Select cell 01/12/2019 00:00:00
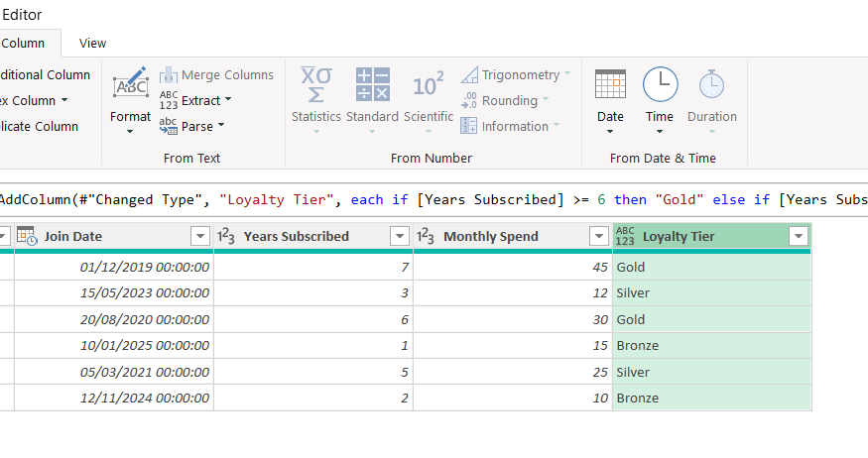868x458 pixels. pos(114,268)
